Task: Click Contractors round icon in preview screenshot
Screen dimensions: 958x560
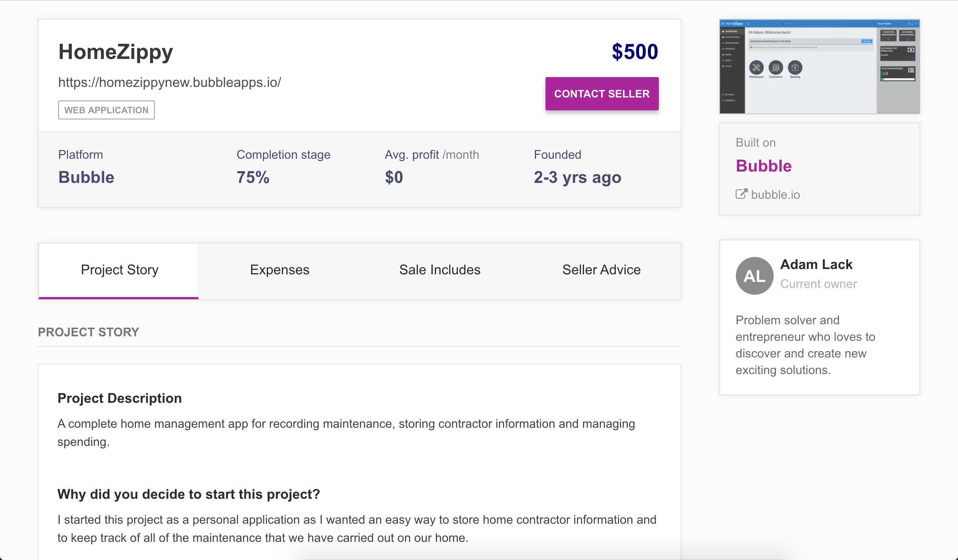Action: click(x=776, y=68)
